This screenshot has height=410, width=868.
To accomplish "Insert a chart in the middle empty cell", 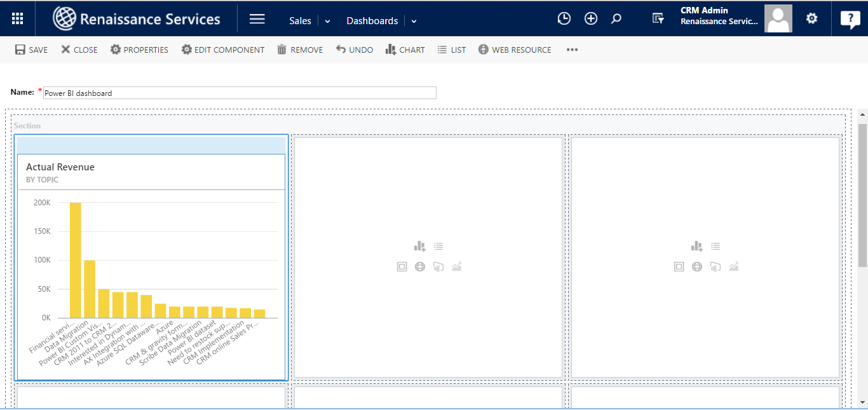I will (x=419, y=247).
